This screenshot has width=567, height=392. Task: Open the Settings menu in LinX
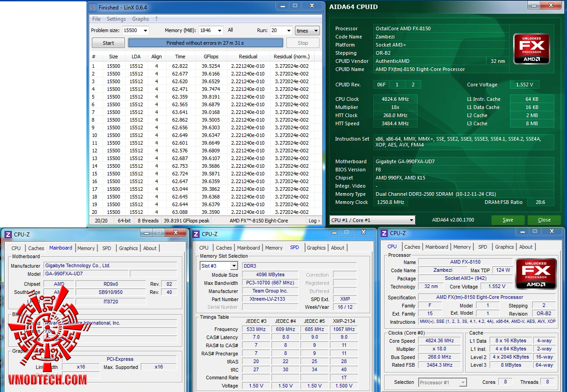pyautogui.click(x=116, y=19)
